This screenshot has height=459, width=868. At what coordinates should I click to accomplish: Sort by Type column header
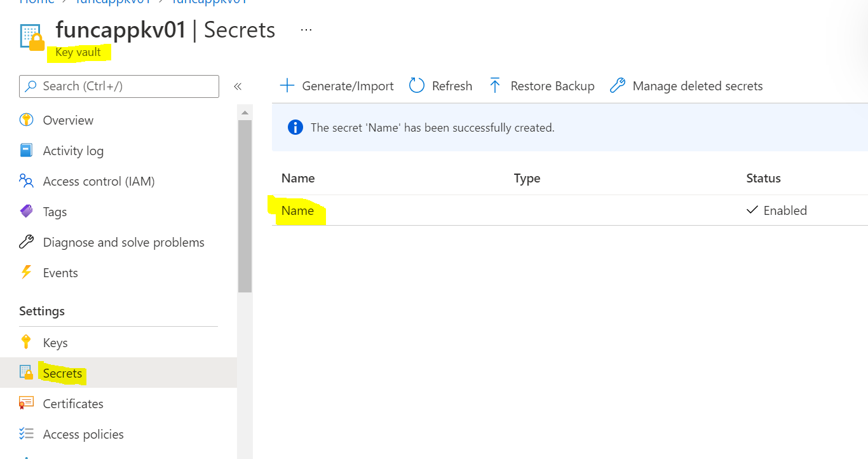[527, 178]
